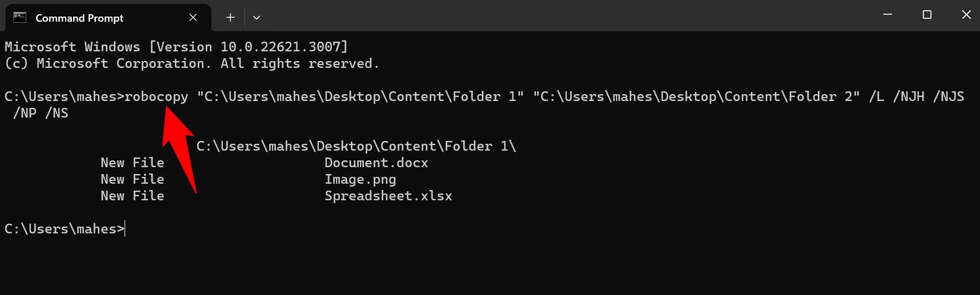Select the Command Prompt tab title
980x295 pixels.
pos(79,18)
